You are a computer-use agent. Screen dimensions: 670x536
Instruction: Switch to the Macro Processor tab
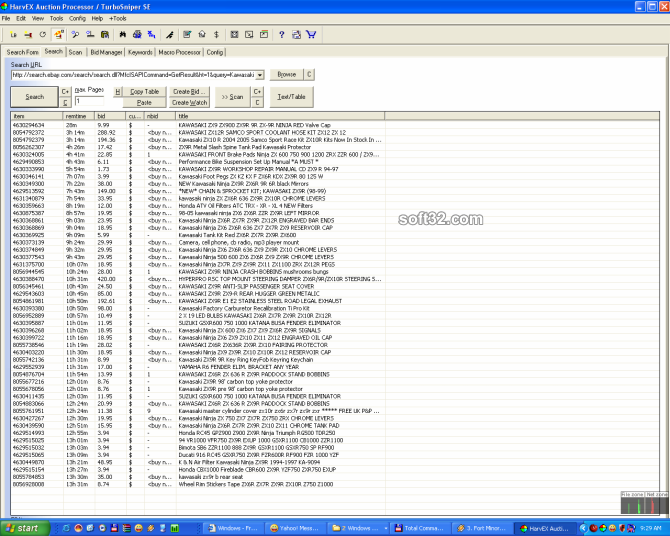pos(179,52)
